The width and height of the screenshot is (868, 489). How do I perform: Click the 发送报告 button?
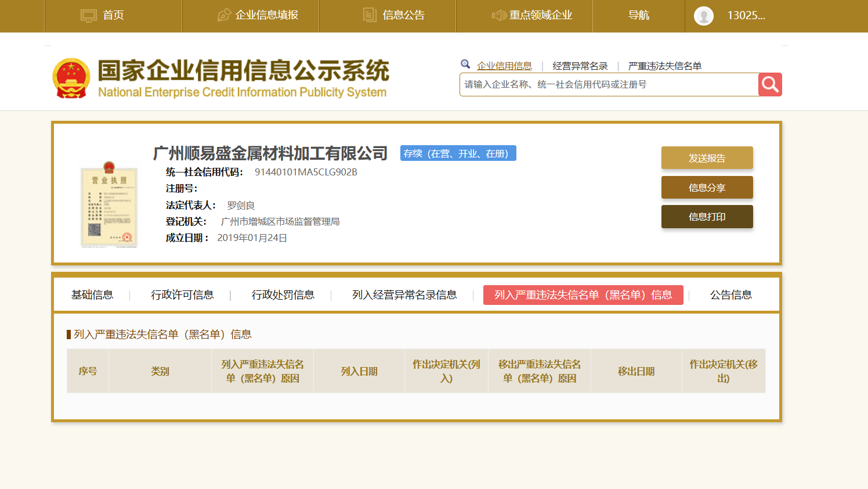coord(707,158)
